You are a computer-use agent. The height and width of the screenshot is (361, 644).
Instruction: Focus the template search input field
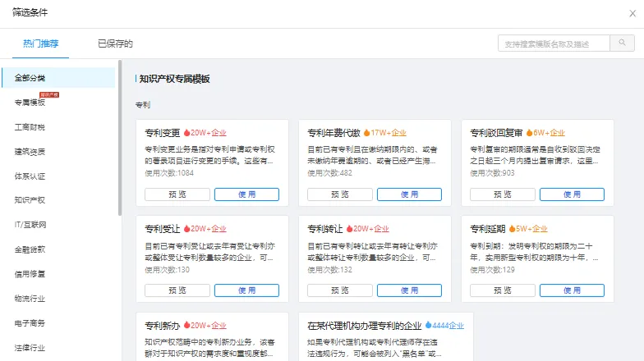coord(554,43)
